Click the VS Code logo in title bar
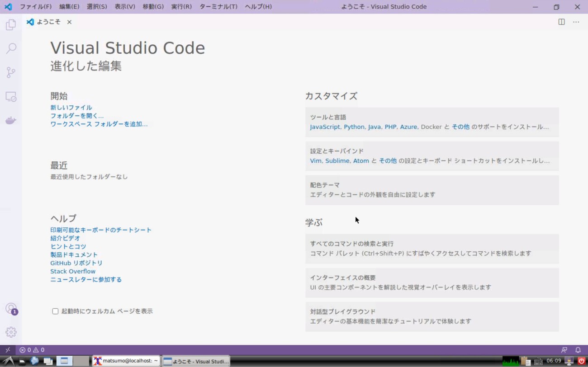 8,7
